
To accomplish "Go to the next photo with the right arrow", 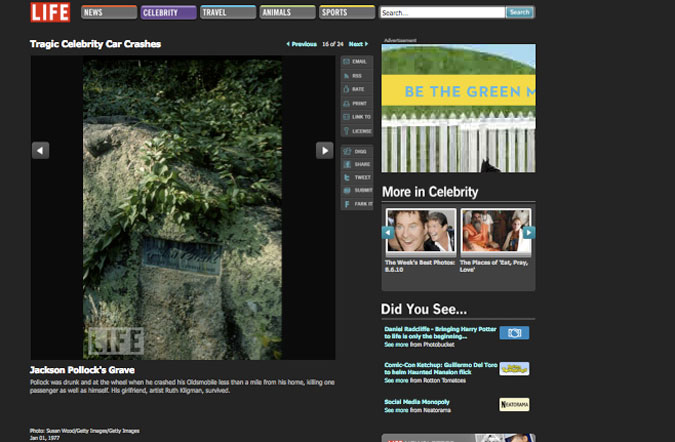I will coord(324,150).
